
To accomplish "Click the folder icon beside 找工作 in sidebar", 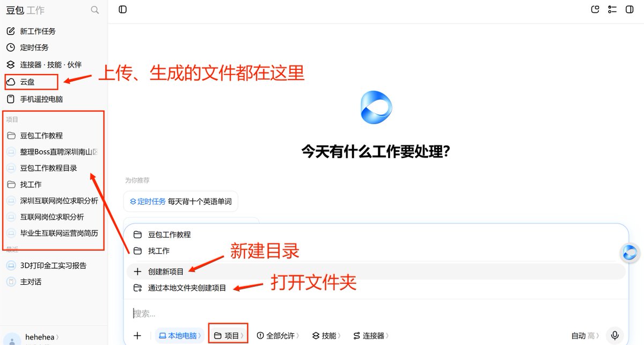I will pos(11,184).
